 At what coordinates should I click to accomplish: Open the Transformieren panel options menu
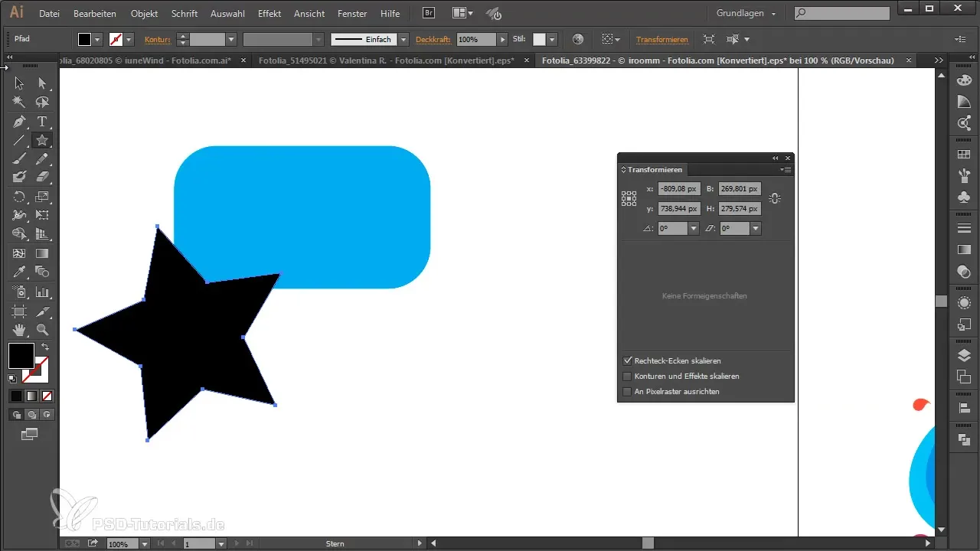click(x=786, y=169)
